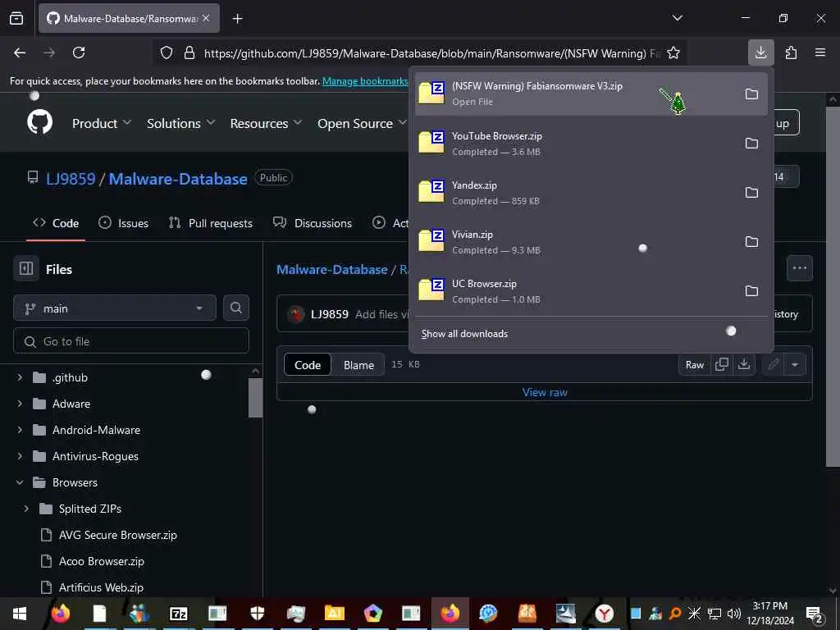Show UC Browser.zip in its folder
840x630 pixels.
[x=751, y=291]
